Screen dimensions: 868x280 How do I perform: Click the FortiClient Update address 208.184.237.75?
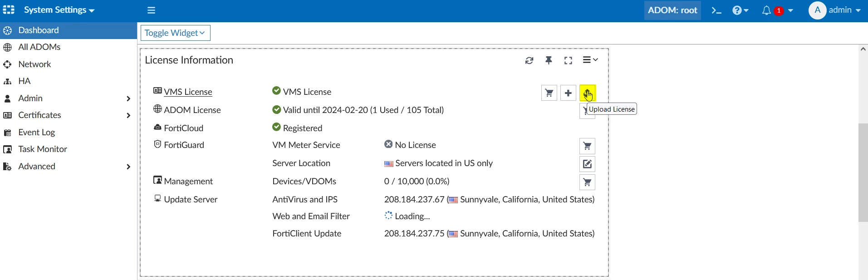pyautogui.click(x=414, y=234)
